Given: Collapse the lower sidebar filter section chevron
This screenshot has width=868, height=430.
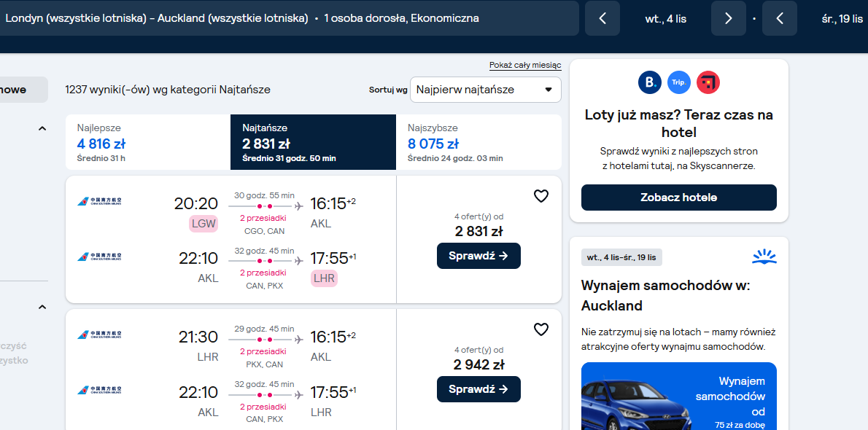Looking at the screenshot, I should click(42, 307).
